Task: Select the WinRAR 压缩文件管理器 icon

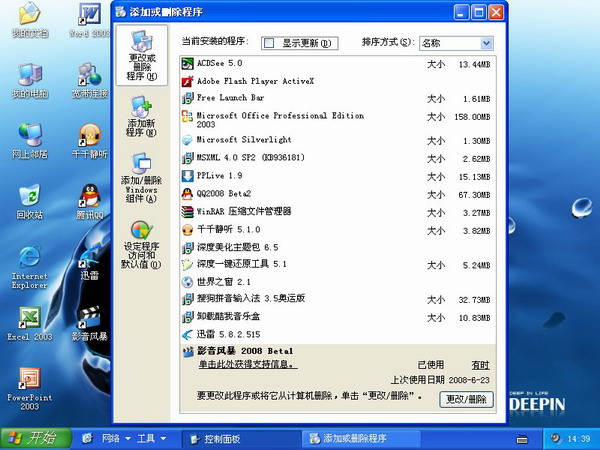Action: (188, 212)
